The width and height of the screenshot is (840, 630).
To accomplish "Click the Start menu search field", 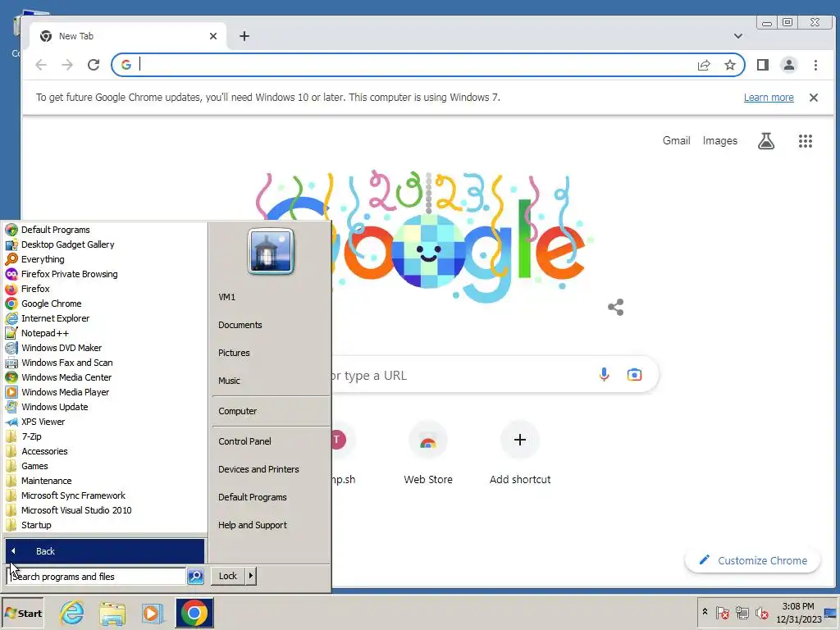I will click(x=97, y=577).
